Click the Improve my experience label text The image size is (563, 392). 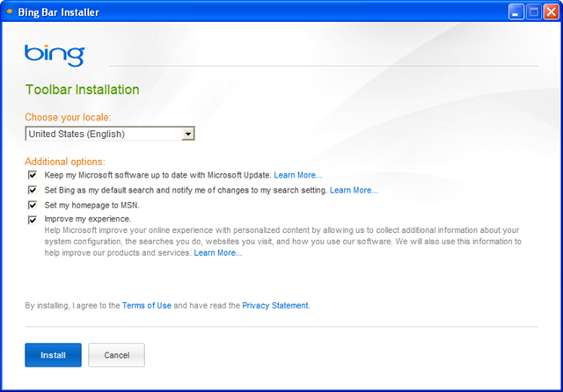[x=88, y=219]
